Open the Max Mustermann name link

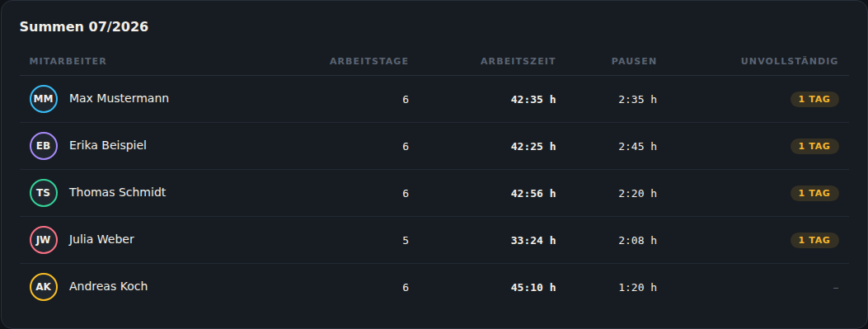[x=119, y=99]
